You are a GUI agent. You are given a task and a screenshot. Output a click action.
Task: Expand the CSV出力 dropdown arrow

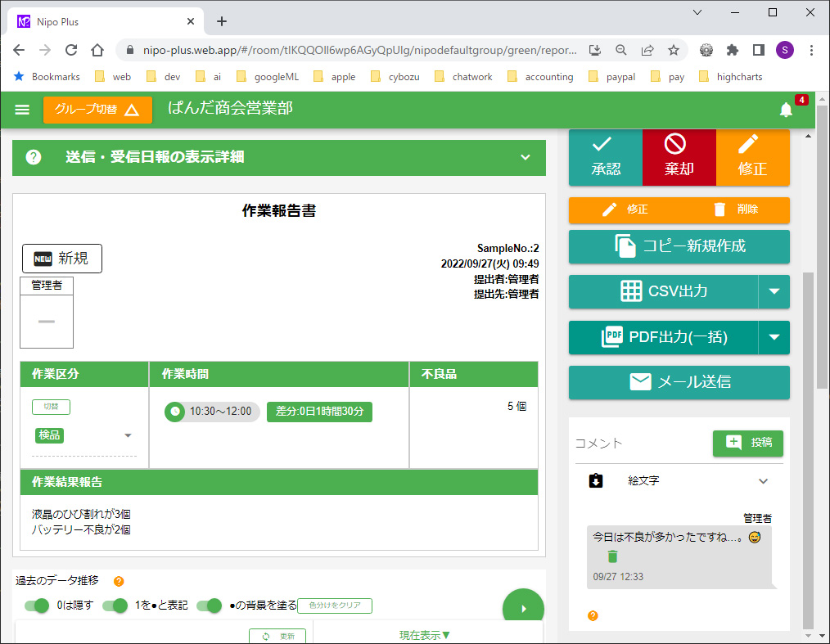point(774,291)
